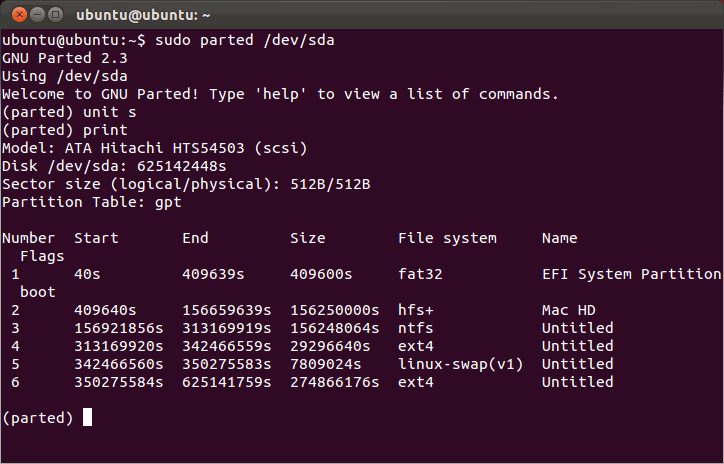Click the Start column header
The width and height of the screenshot is (724, 464).
pyautogui.click(x=96, y=238)
